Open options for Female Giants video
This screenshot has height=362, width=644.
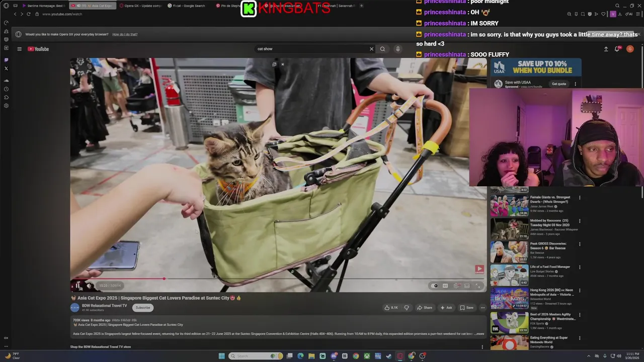(x=580, y=198)
